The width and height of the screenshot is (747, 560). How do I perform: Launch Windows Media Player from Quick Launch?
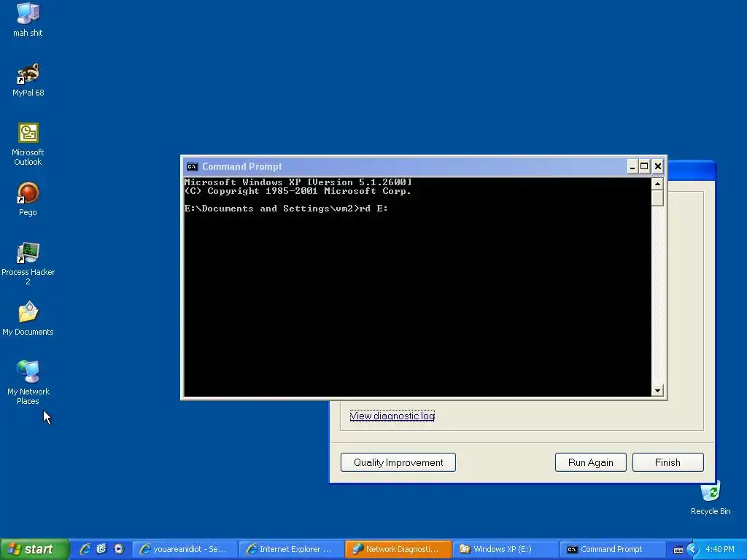pyautogui.click(x=118, y=549)
